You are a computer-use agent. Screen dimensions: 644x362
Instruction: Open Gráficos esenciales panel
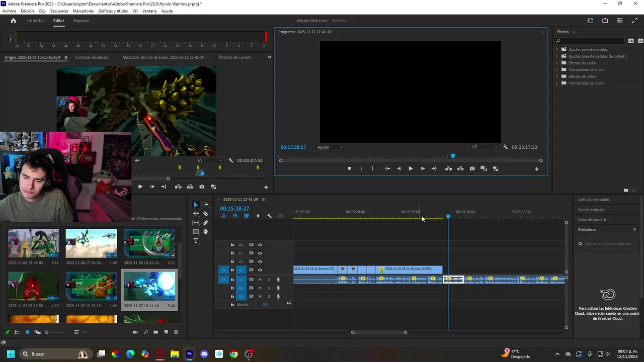click(x=594, y=200)
